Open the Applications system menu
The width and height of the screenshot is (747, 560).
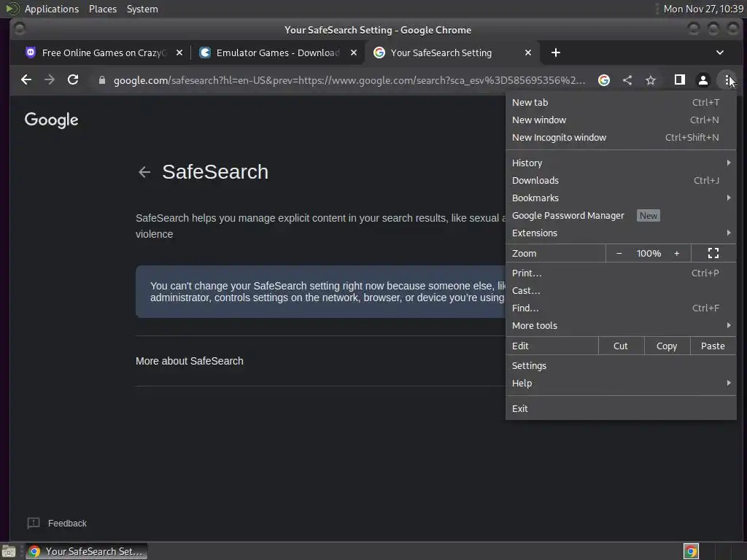(52, 9)
